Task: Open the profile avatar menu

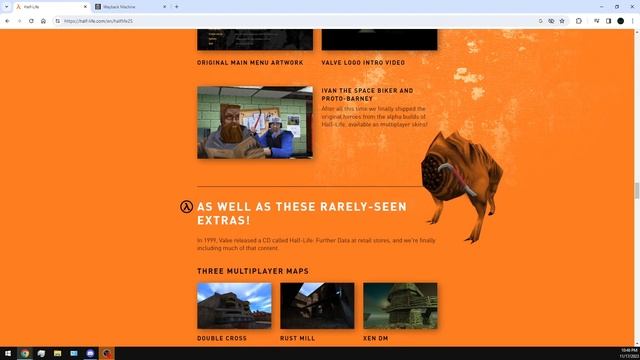Action: pyautogui.click(x=620, y=21)
